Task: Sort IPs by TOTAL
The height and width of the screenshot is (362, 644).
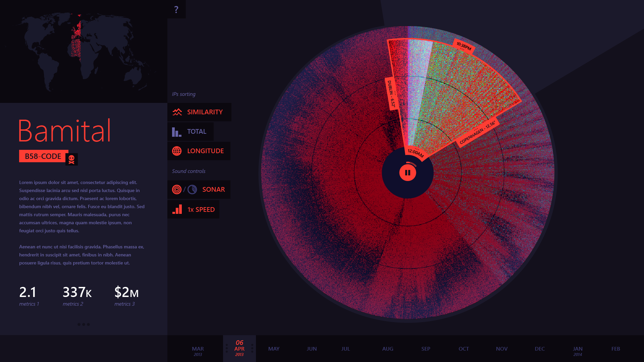Action: pyautogui.click(x=197, y=132)
